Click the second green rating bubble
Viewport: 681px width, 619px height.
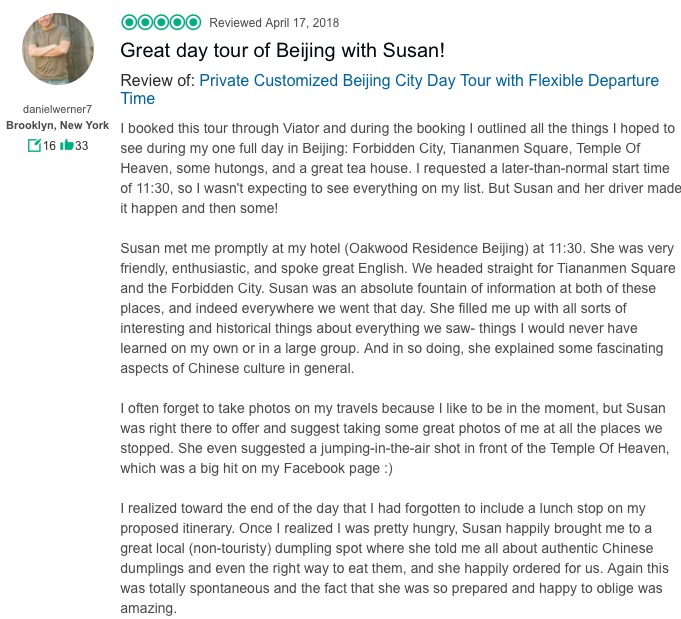point(143,22)
